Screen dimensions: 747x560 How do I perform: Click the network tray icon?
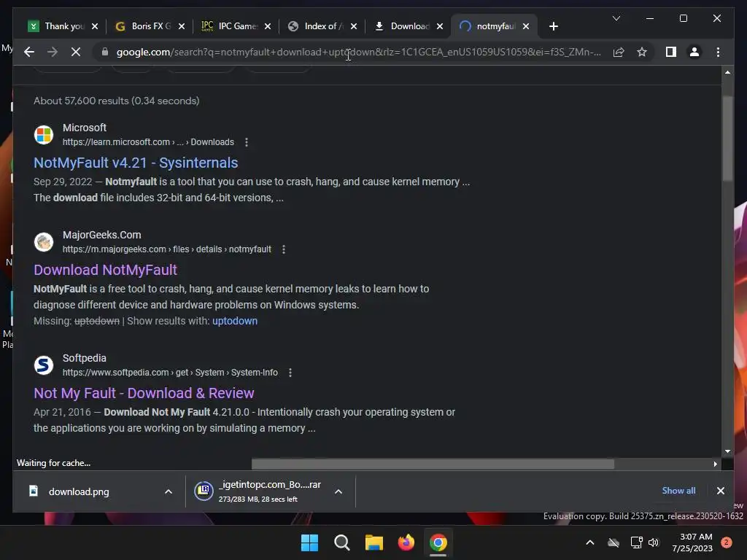click(x=636, y=542)
